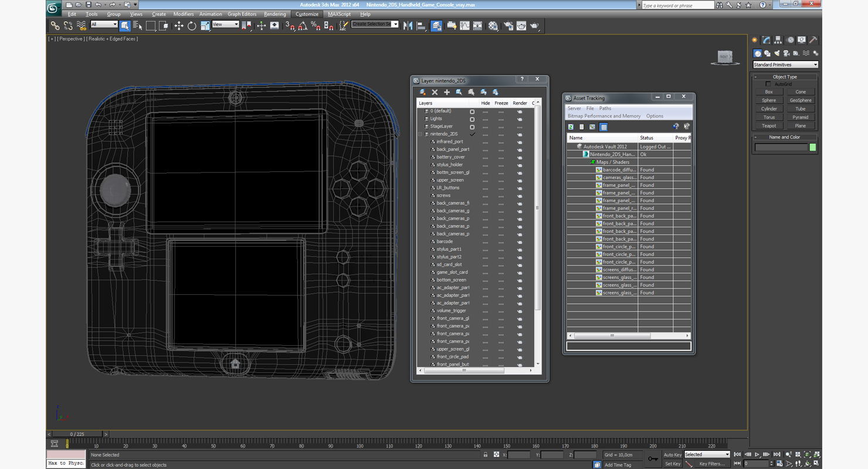Toggle Auto Key animation mode

(673, 454)
